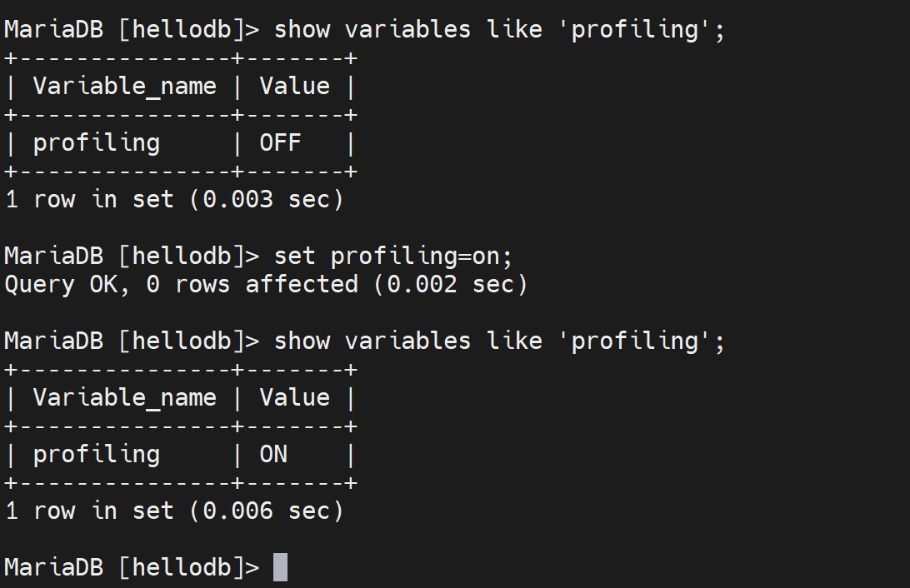The height and width of the screenshot is (588, 910).
Task: Click the profiling cell in the OFF row
Action: [96, 143]
